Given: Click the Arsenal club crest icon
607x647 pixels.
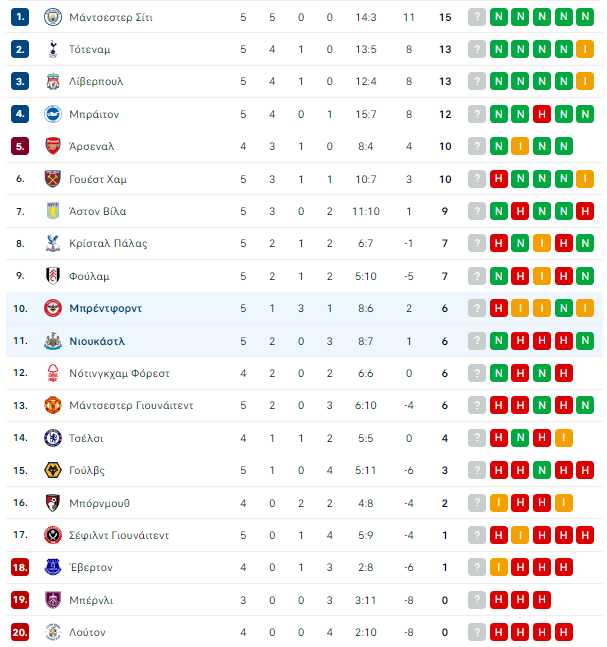Looking at the screenshot, I should [x=53, y=146].
